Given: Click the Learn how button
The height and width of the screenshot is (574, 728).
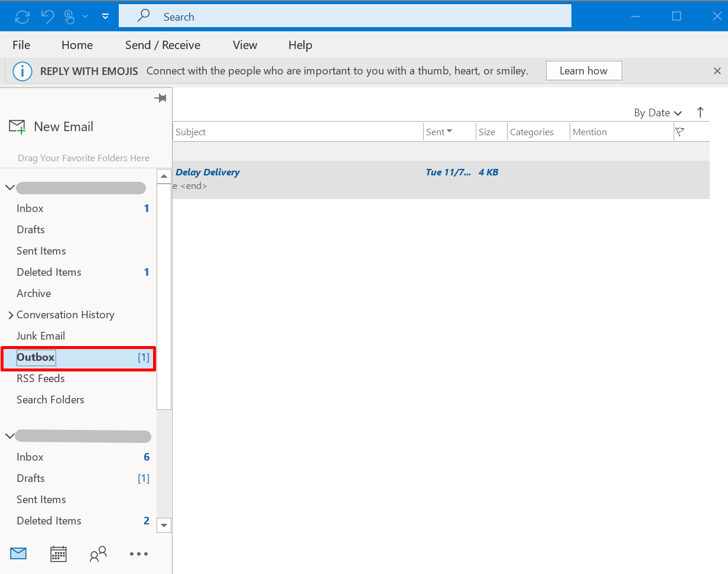Looking at the screenshot, I should (584, 70).
